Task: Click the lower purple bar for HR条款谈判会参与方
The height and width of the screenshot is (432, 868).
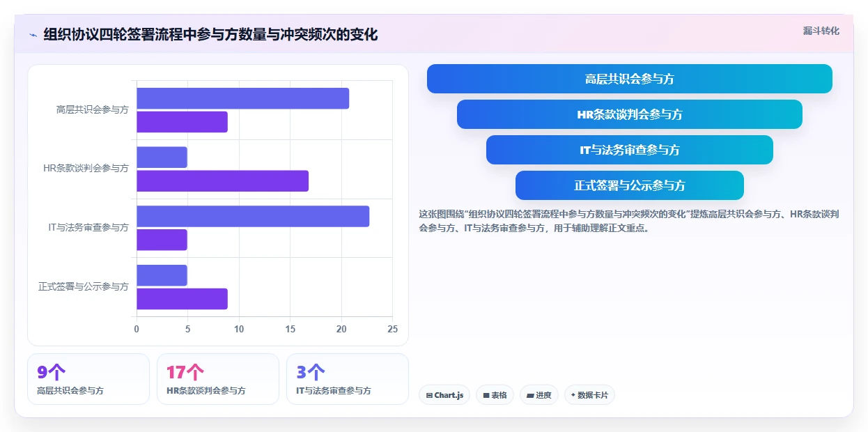Action: 222,181
